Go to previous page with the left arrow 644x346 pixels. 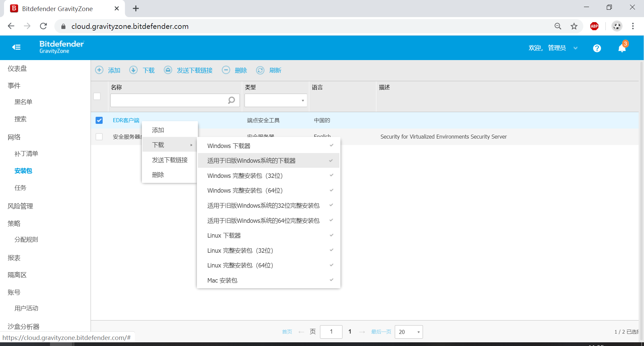tap(301, 332)
